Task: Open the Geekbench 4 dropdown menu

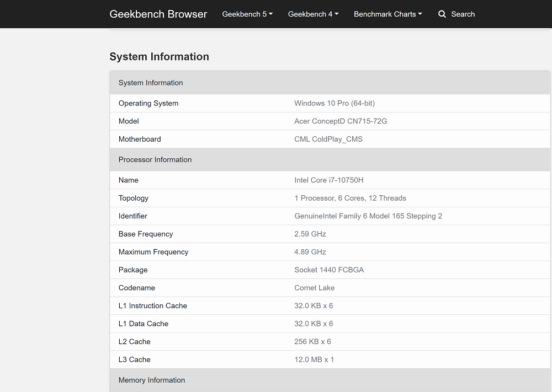Action: pos(313,14)
